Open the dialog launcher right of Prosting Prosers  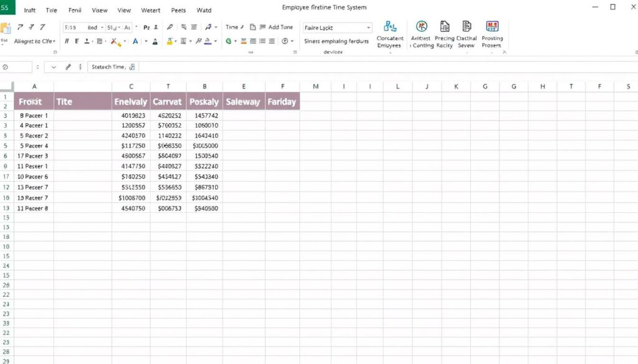[x=505, y=52]
